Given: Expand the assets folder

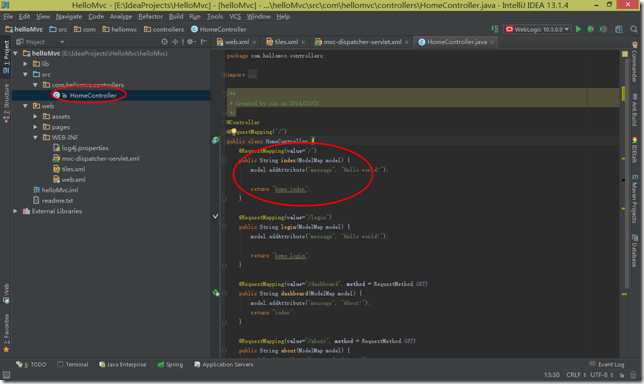Looking at the screenshot, I should click(x=35, y=117).
